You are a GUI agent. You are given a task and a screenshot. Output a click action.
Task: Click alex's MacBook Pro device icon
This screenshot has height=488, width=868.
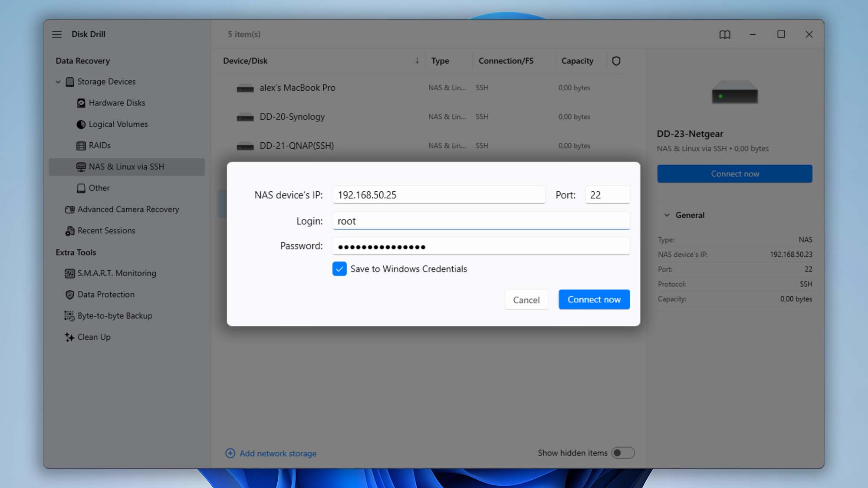(245, 88)
